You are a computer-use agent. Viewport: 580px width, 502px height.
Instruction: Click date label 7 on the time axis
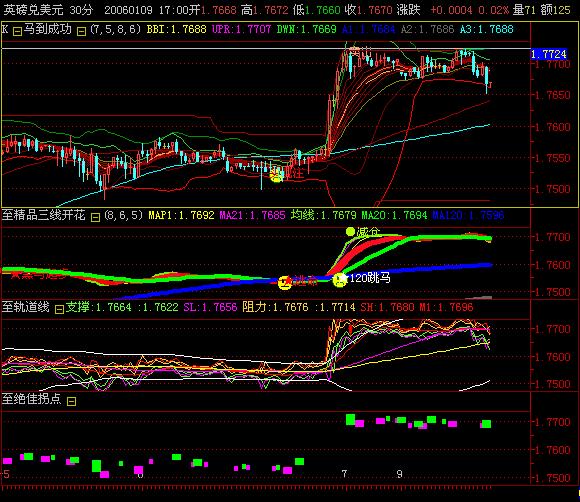(x=344, y=474)
